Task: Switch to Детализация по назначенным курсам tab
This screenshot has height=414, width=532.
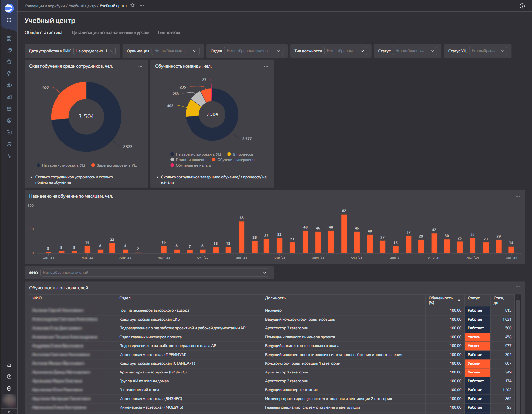Action: pyautogui.click(x=110, y=32)
